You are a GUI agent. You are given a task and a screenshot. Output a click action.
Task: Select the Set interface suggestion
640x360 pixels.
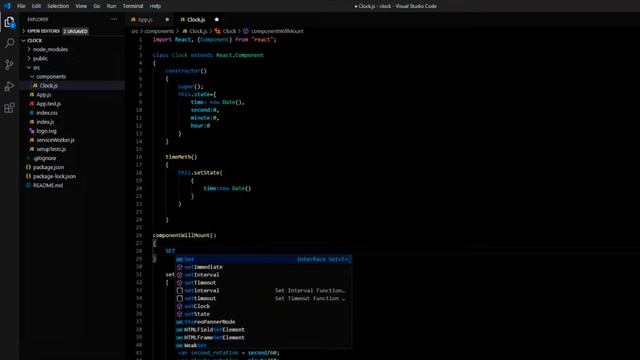point(263,259)
